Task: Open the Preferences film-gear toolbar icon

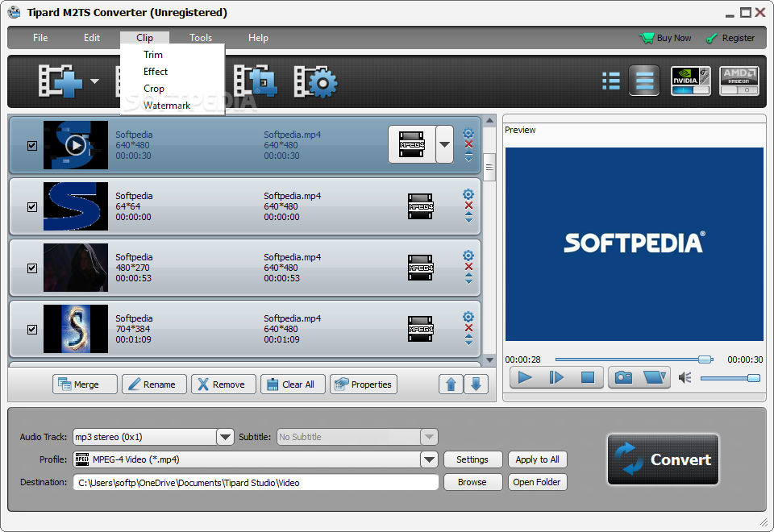Action: click(315, 82)
